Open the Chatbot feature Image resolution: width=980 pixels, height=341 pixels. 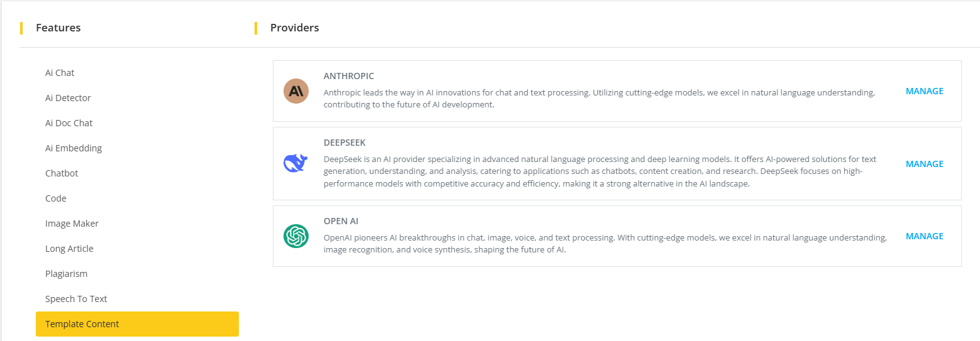[62, 173]
